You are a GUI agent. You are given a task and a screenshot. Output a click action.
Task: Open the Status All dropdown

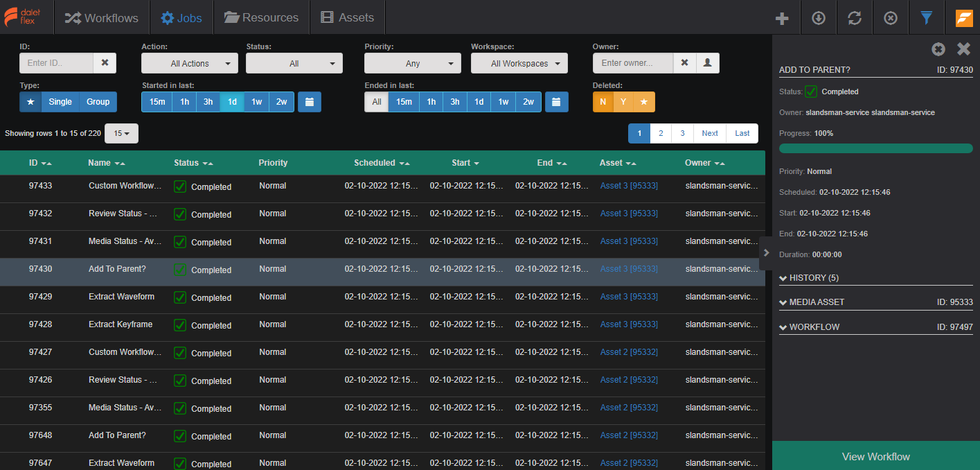tap(294, 63)
